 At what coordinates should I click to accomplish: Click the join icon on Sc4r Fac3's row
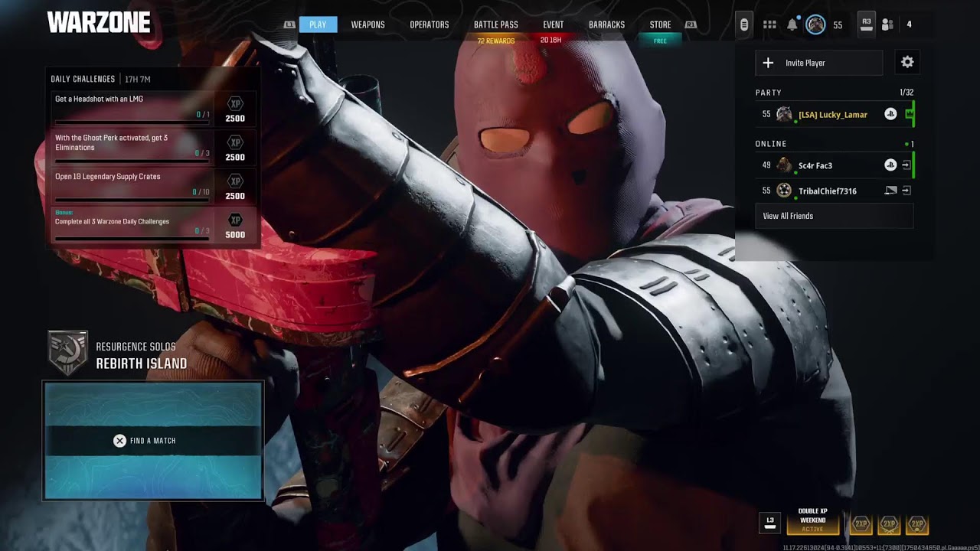[x=906, y=165]
